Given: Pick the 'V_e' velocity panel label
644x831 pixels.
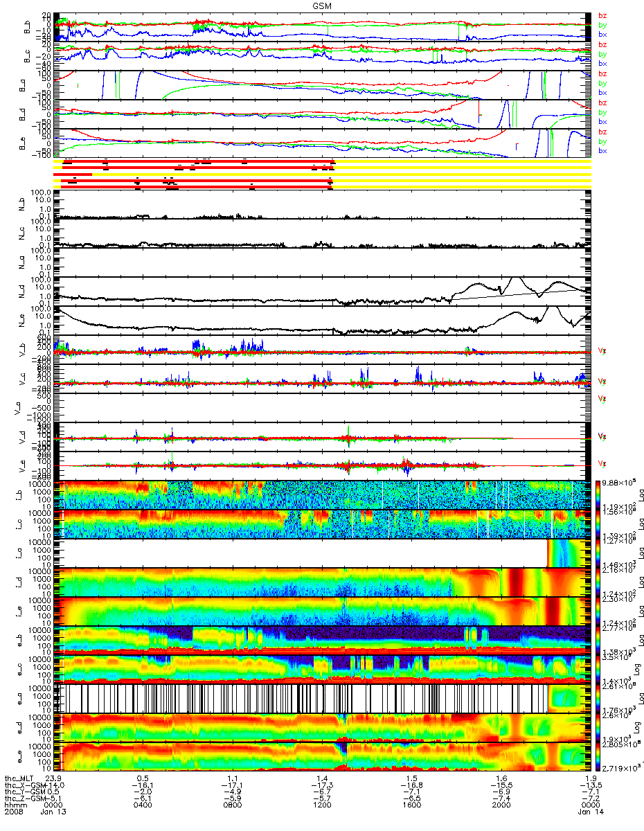Looking at the screenshot, I should (x=21, y=467).
